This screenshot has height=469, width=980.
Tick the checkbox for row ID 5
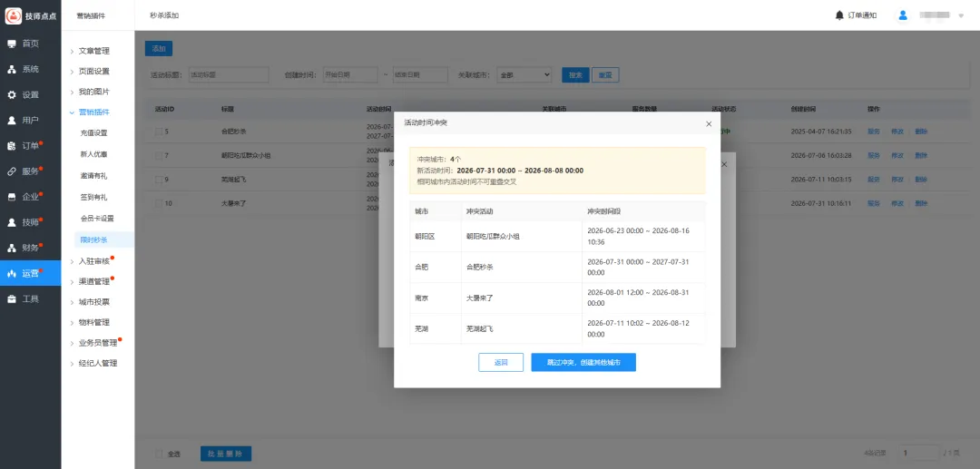click(159, 132)
